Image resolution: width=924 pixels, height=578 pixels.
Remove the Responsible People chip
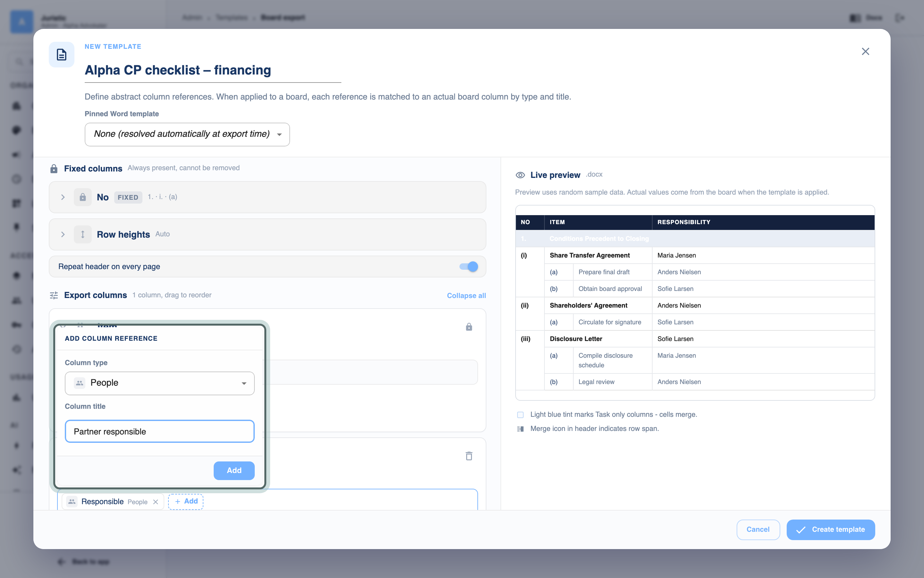(155, 502)
